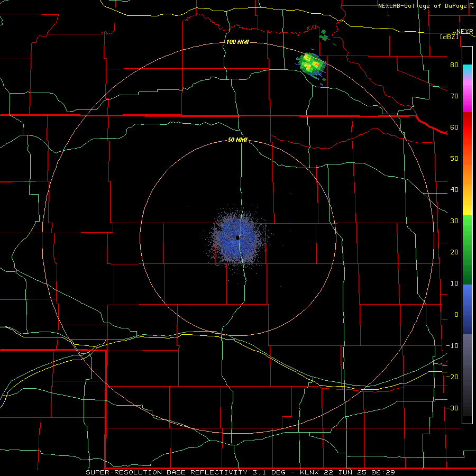476x476 pixels.
Task: Click the NEXR label above the color scale
Action: 465,32
